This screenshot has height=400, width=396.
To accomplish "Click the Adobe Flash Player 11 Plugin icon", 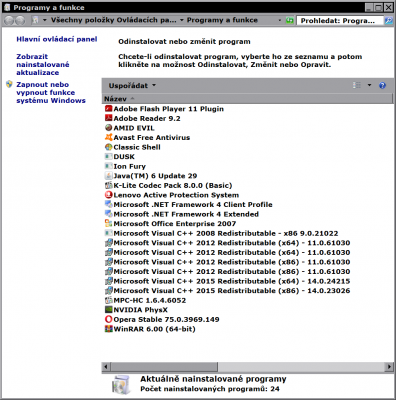I will click(108, 109).
